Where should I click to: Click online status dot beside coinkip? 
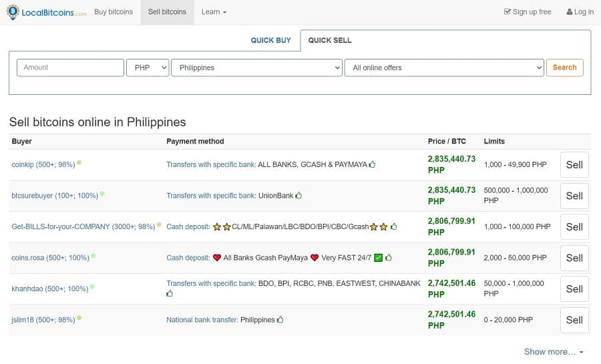[x=79, y=162]
